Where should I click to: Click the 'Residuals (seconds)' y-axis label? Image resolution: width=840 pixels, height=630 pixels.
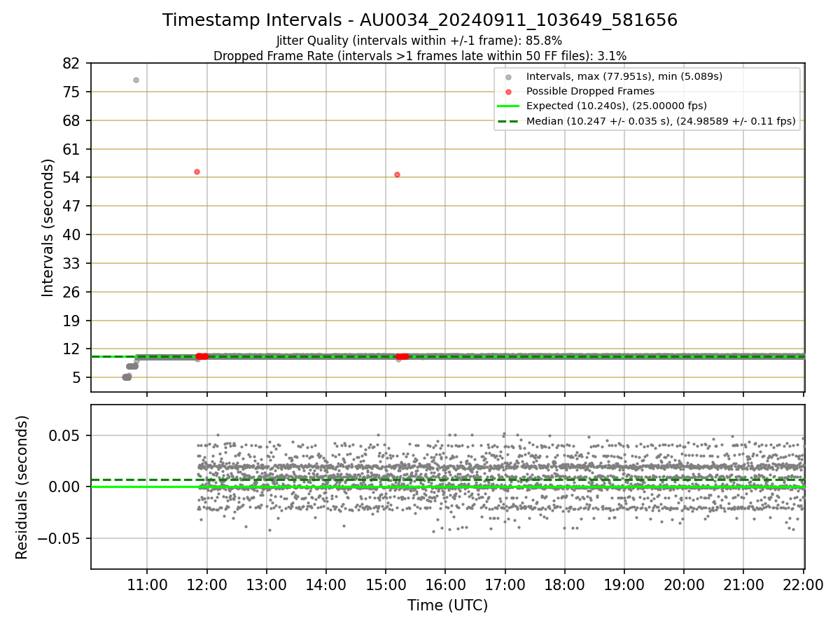(22, 487)
